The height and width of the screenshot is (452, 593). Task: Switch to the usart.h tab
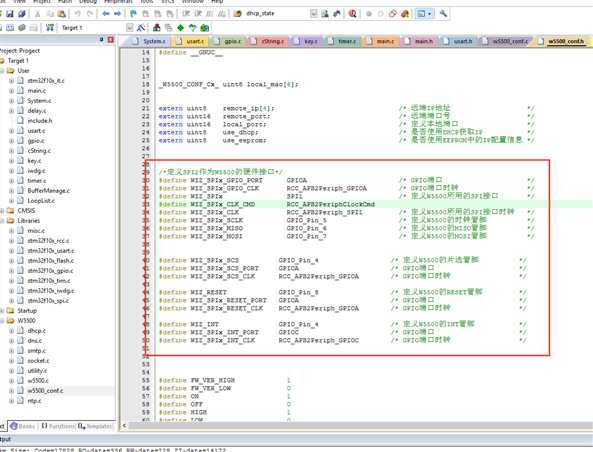pos(459,41)
